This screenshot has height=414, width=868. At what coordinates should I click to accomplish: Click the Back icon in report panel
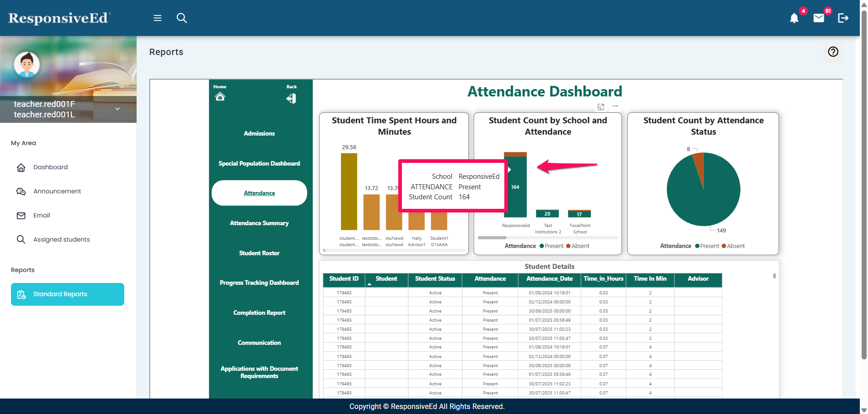click(291, 98)
